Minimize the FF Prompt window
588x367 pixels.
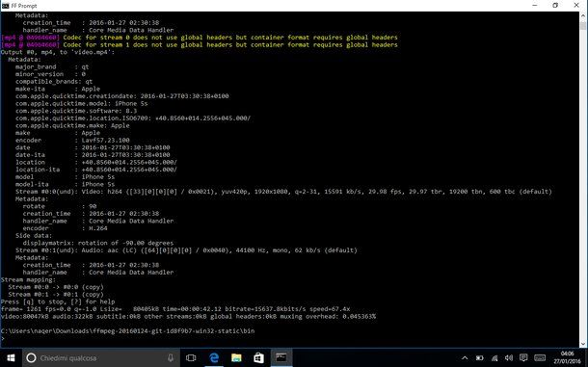pos(535,5)
